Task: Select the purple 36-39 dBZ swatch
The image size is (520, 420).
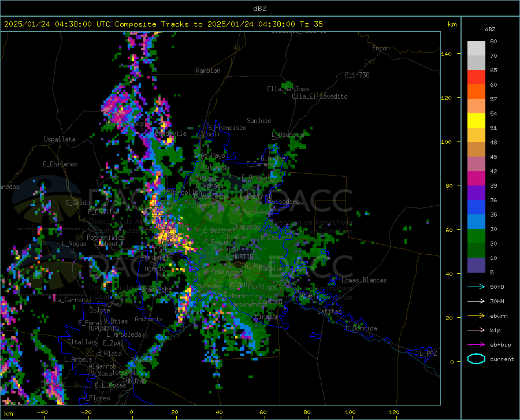Action: [x=476, y=193]
